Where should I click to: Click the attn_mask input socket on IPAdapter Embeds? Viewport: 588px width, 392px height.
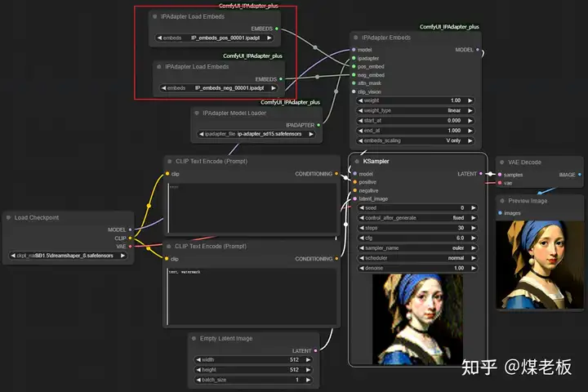point(354,83)
